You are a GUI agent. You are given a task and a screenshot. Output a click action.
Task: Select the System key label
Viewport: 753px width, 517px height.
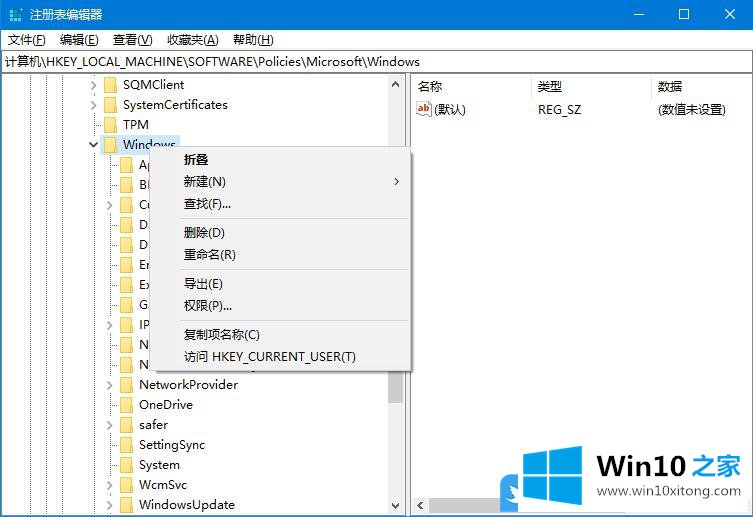(159, 465)
